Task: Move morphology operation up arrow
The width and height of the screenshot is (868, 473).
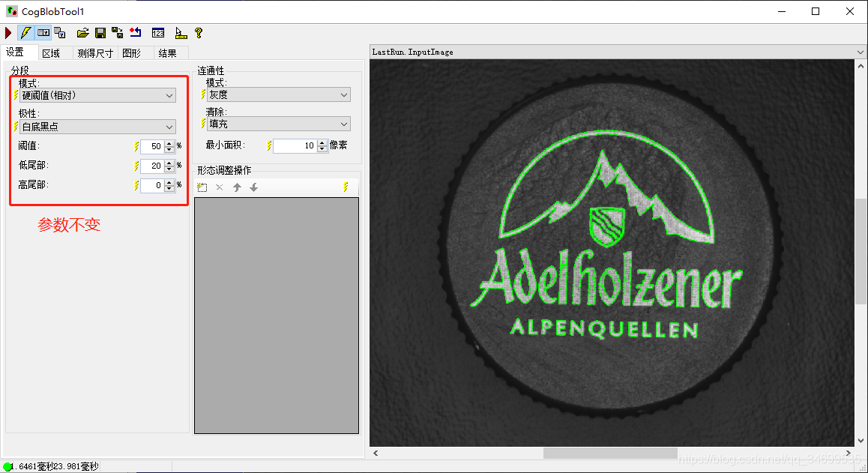Action: pos(237,187)
